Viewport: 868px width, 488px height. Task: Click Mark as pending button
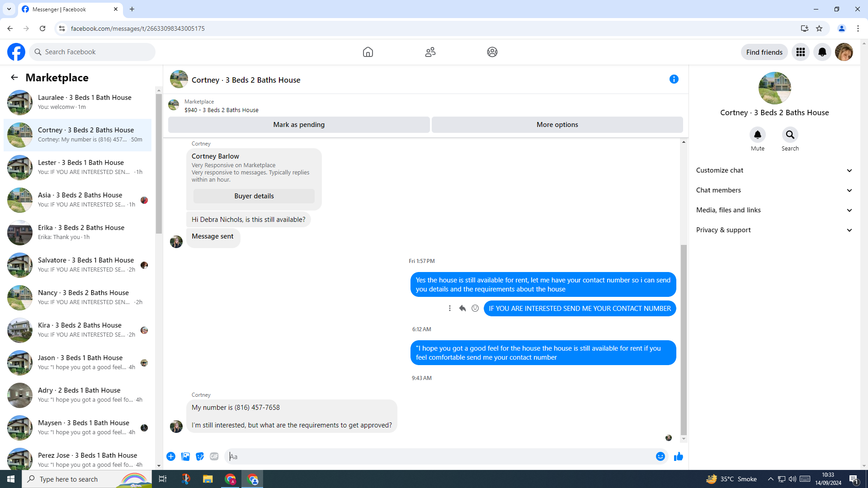[x=298, y=125]
